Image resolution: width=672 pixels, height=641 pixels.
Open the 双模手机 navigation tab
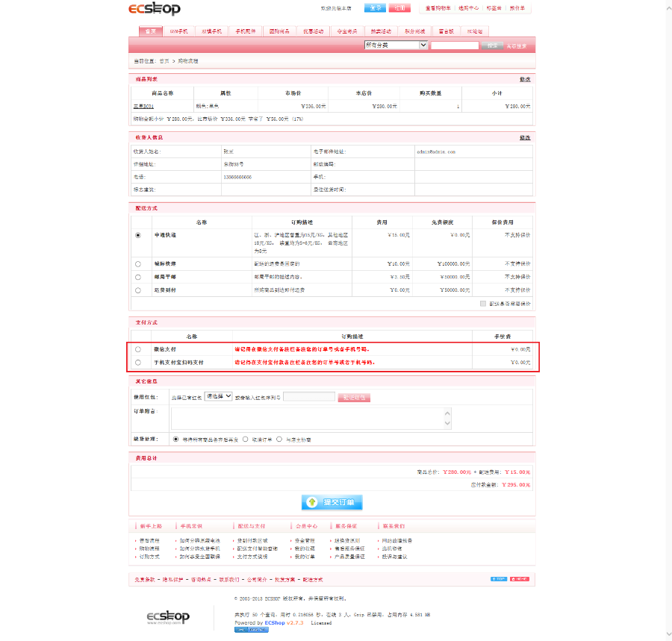[212, 31]
